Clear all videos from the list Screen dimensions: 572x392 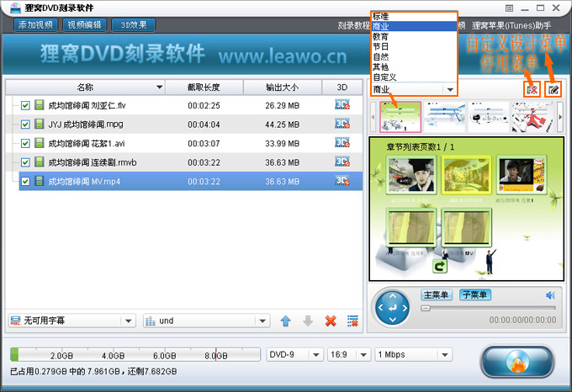click(352, 320)
